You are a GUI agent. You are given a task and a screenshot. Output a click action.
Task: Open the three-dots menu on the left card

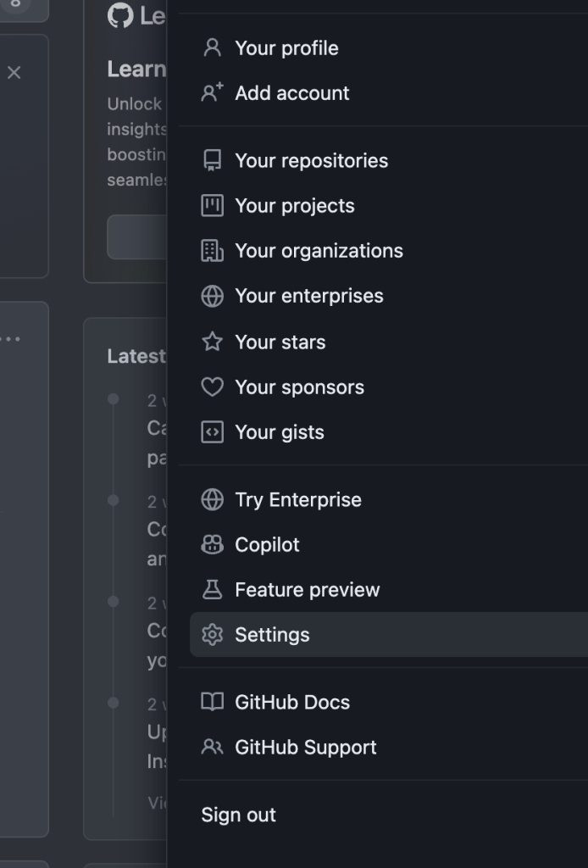point(10,339)
